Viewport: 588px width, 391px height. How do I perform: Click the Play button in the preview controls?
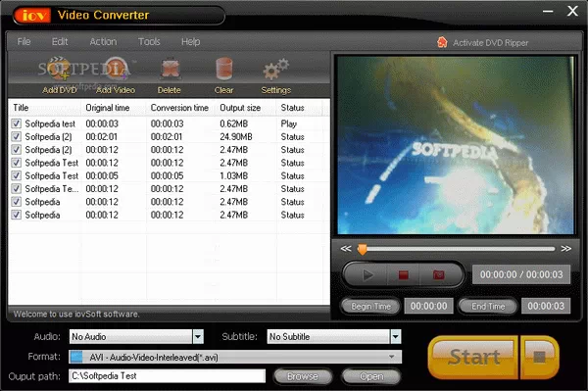(x=367, y=275)
